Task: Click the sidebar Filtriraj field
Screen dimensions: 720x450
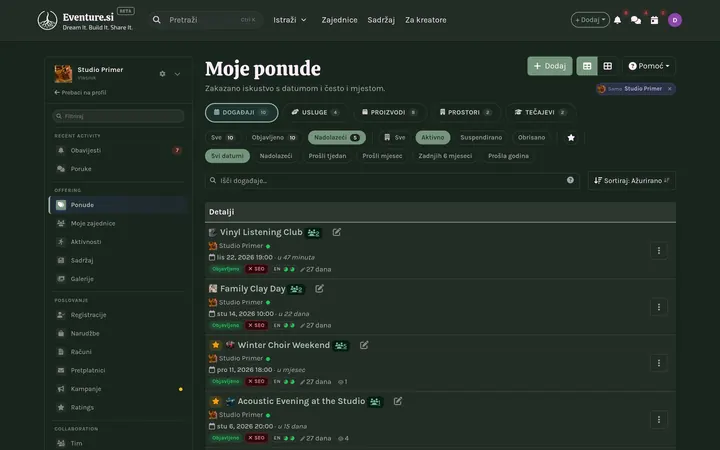Action: [118, 116]
